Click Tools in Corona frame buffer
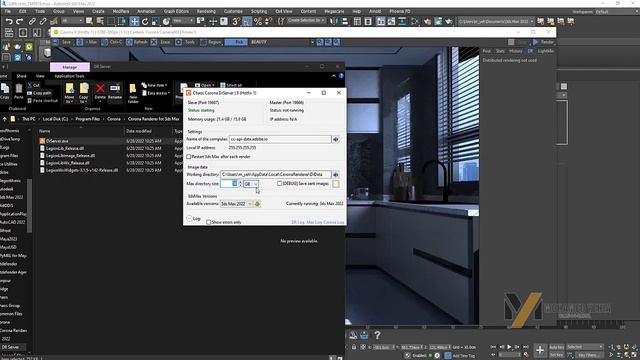Screen dimensions: 640x360 [x=186, y=42]
